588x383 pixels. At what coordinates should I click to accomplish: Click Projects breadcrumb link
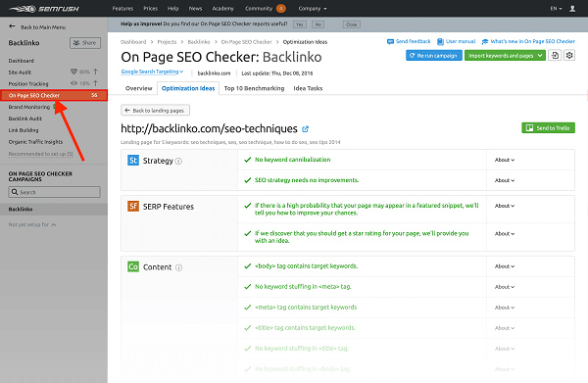point(167,42)
